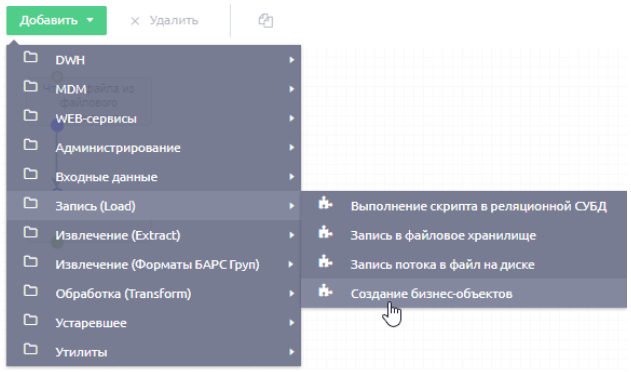631x372 pixels.
Task: Expand the DWH submenu arrow
Action: (x=292, y=60)
